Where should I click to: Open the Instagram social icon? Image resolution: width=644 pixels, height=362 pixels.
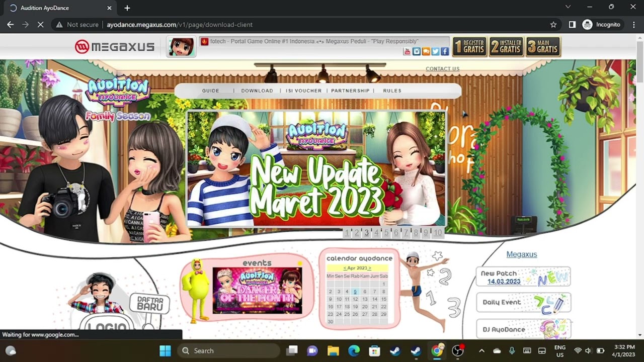point(417,51)
